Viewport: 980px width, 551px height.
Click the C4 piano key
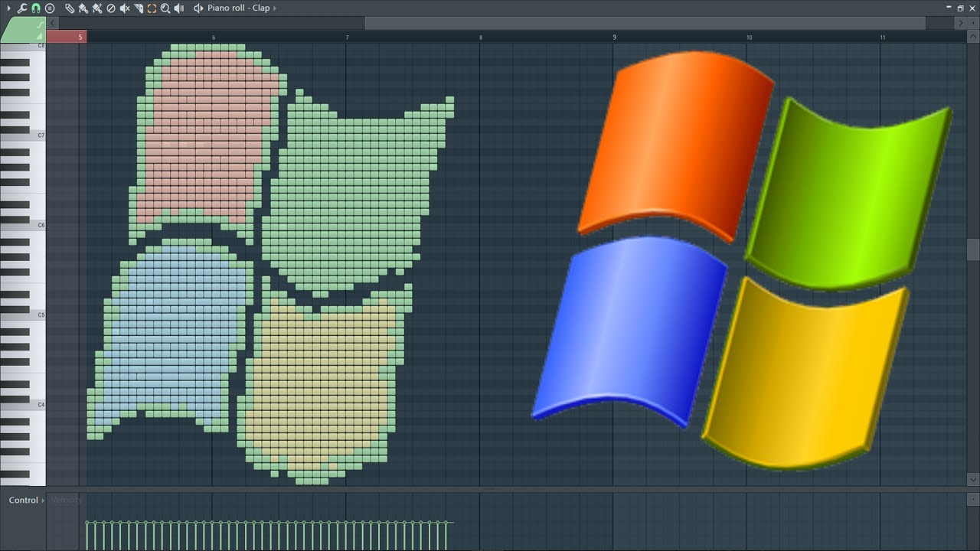coord(23,405)
